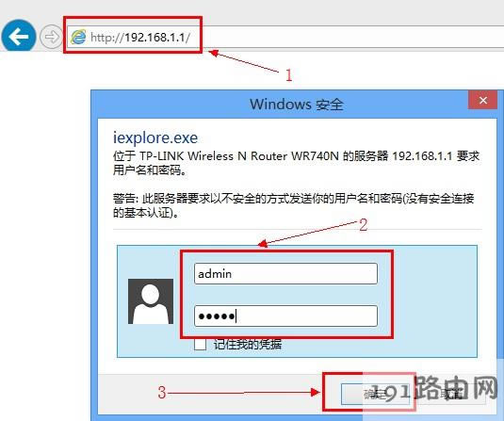The image size is (504, 421).
Task: Confirm login with the 确定 button
Action: (x=376, y=394)
